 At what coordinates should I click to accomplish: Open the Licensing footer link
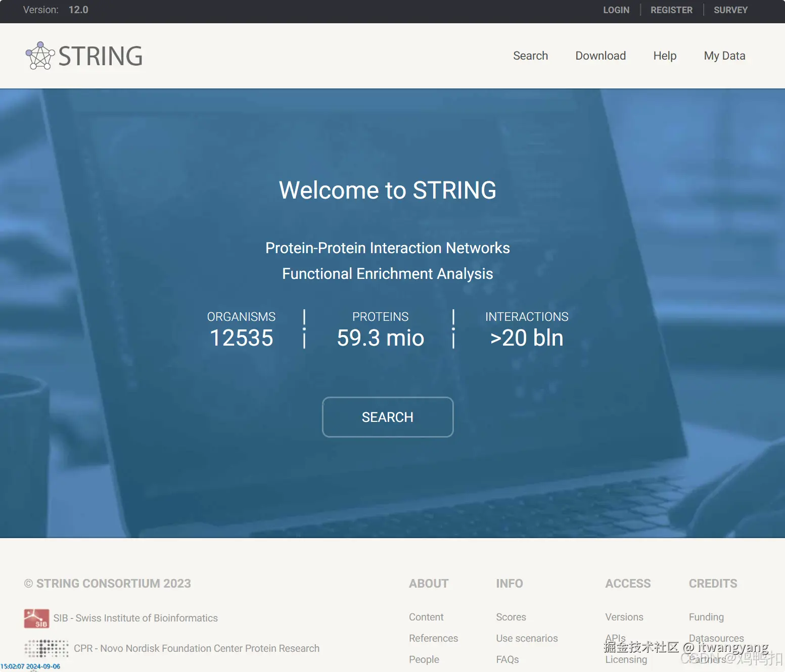626,659
